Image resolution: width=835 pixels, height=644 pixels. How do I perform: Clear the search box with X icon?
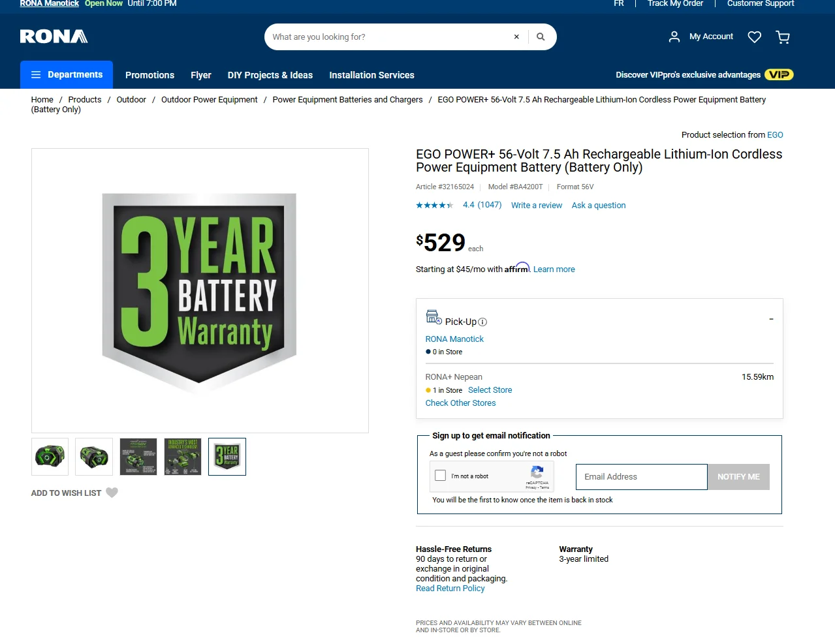[x=516, y=37]
